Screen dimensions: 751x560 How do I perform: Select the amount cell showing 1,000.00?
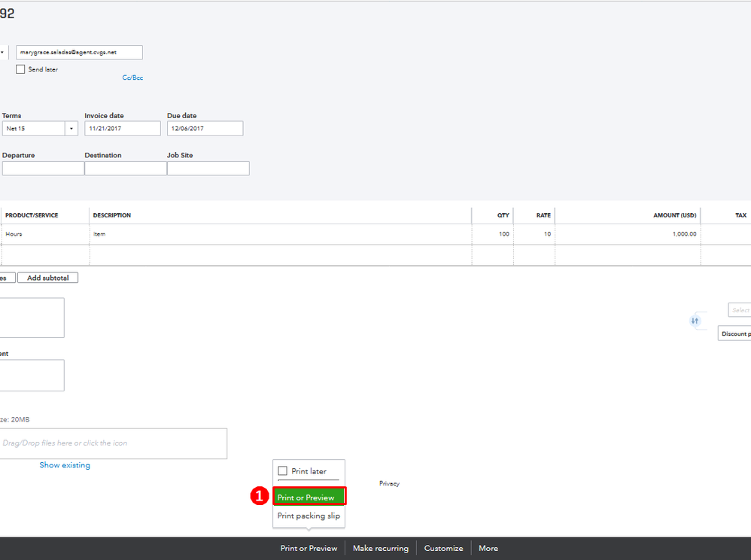pyautogui.click(x=628, y=234)
